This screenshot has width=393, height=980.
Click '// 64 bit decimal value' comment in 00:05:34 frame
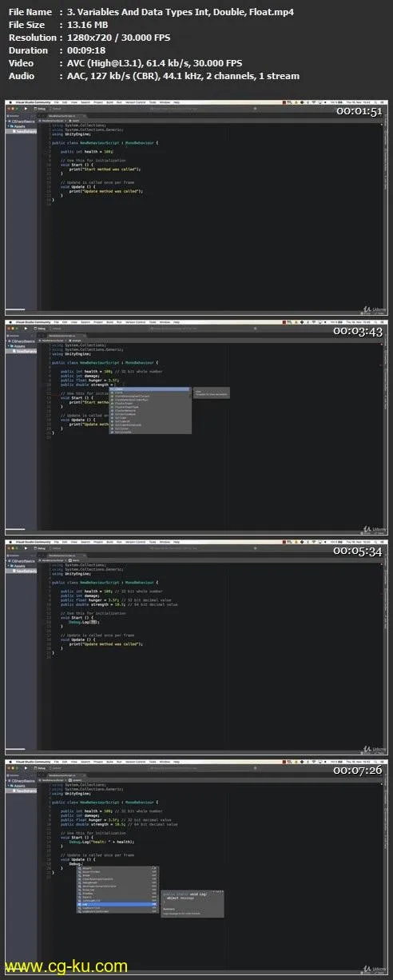(153, 604)
